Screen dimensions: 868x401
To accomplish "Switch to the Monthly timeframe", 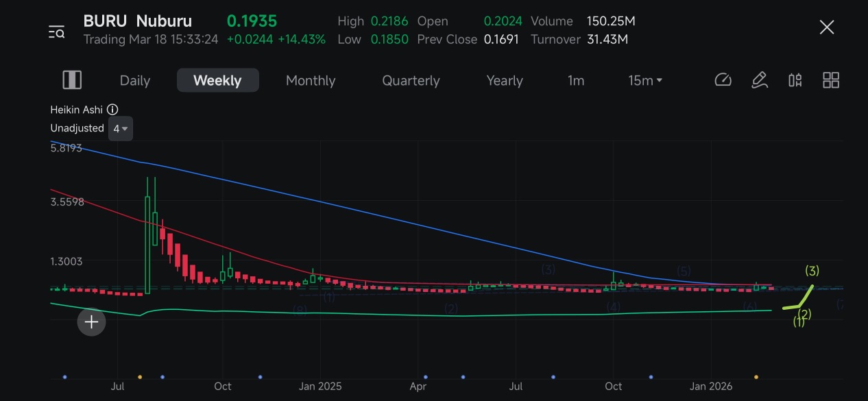I will 311,80.
